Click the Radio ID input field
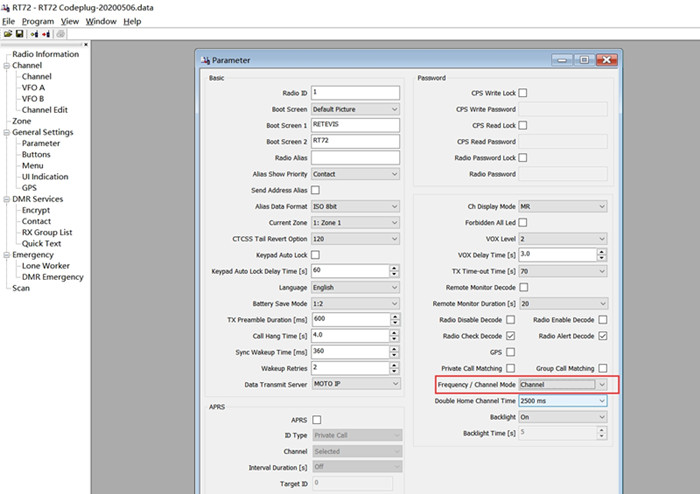 (x=355, y=93)
